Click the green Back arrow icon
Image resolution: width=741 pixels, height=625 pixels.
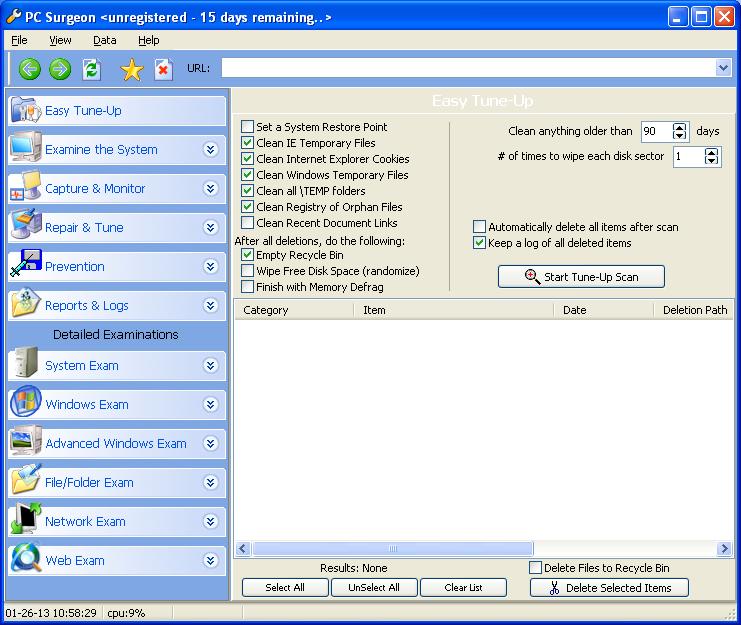pos(29,69)
